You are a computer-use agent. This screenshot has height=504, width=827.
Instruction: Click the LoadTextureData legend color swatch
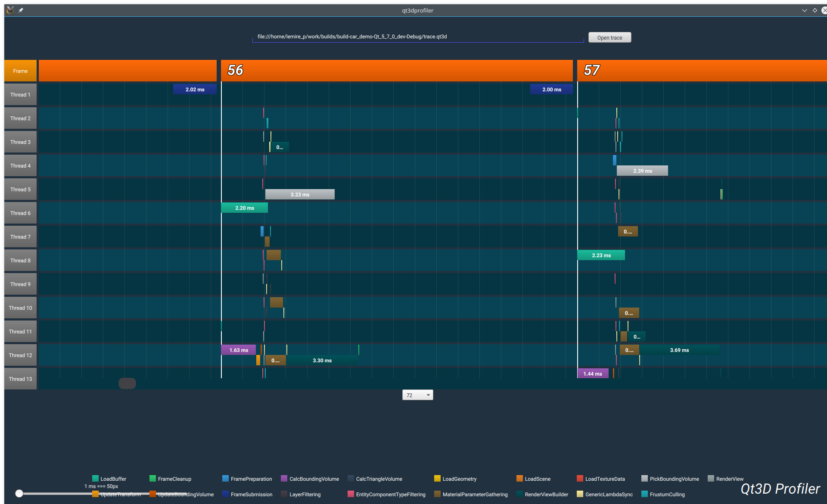pyautogui.click(x=580, y=479)
